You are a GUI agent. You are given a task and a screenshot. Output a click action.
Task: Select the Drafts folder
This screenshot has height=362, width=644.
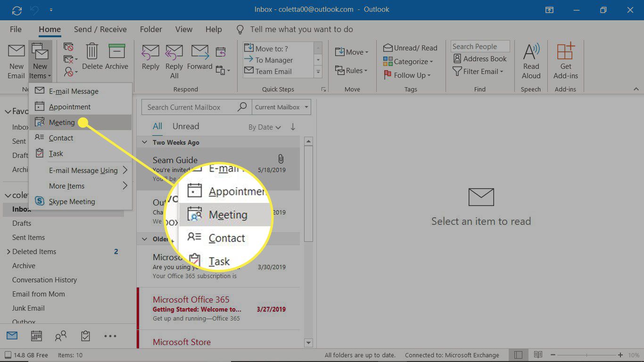pos(22,223)
